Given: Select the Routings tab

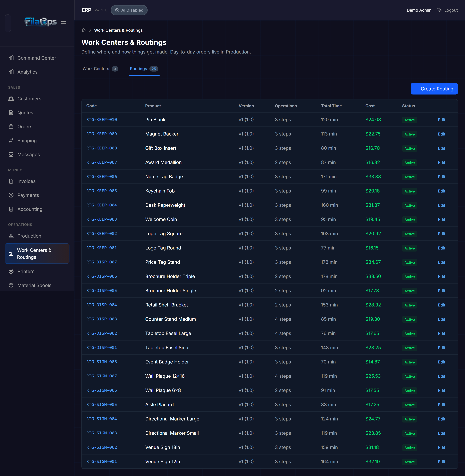Looking at the screenshot, I should coord(144,69).
